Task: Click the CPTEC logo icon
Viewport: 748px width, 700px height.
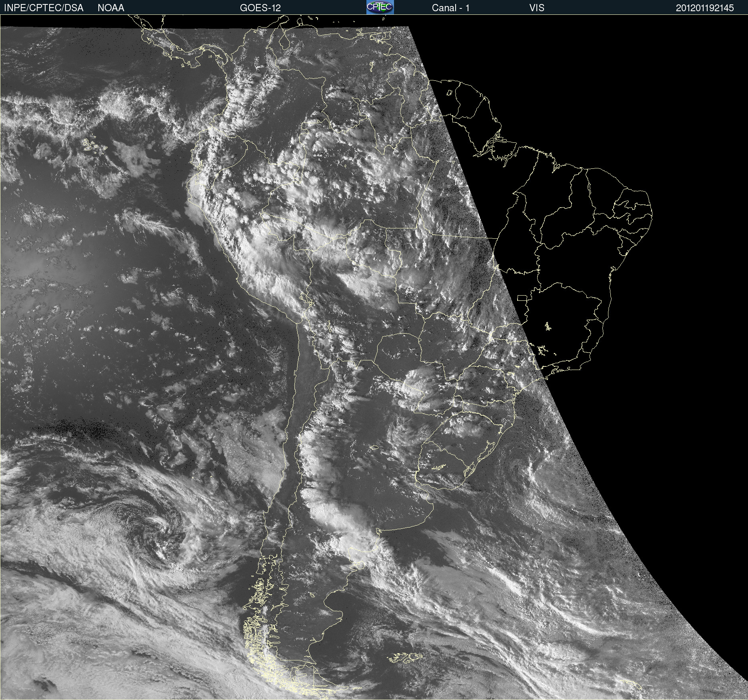Action: (x=380, y=7)
